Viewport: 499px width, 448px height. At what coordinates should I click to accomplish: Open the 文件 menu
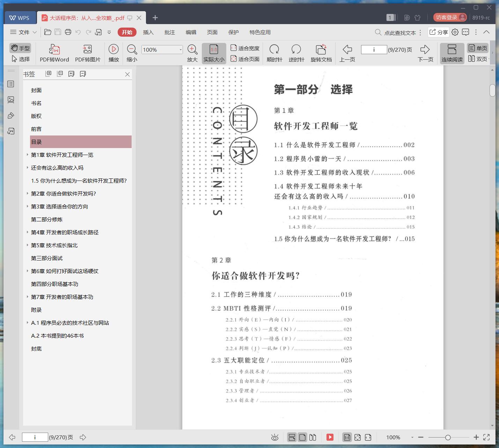[x=20, y=32]
